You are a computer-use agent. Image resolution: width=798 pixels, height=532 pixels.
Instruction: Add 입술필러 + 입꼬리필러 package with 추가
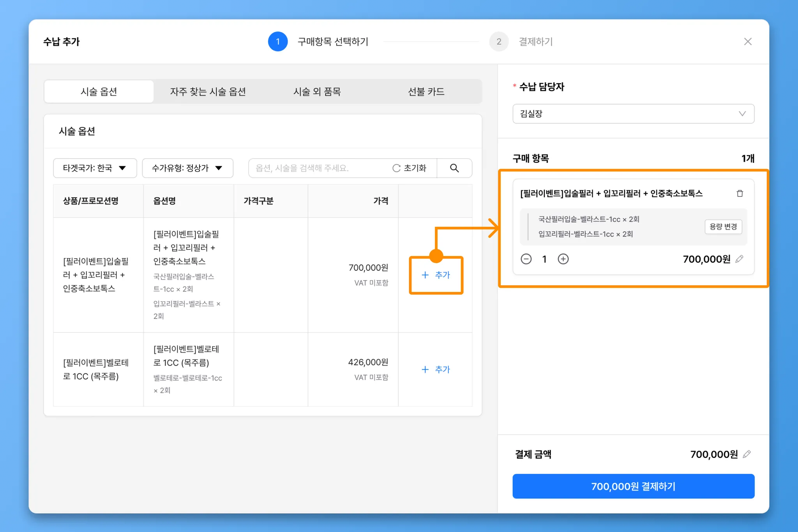pyautogui.click(x=436, y=275)
